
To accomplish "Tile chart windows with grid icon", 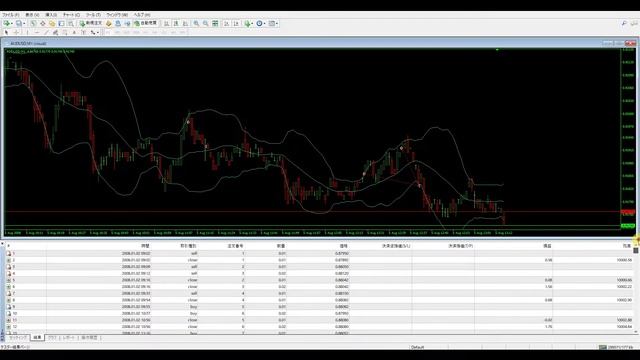I will coord(215,23).
